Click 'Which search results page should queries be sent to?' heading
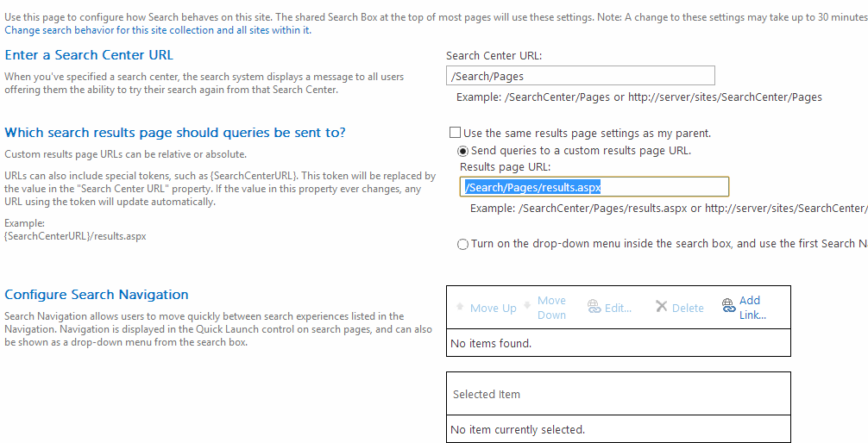Image resolution: width=868 pixels, height=443 pixels. click(x=175, y=133)
